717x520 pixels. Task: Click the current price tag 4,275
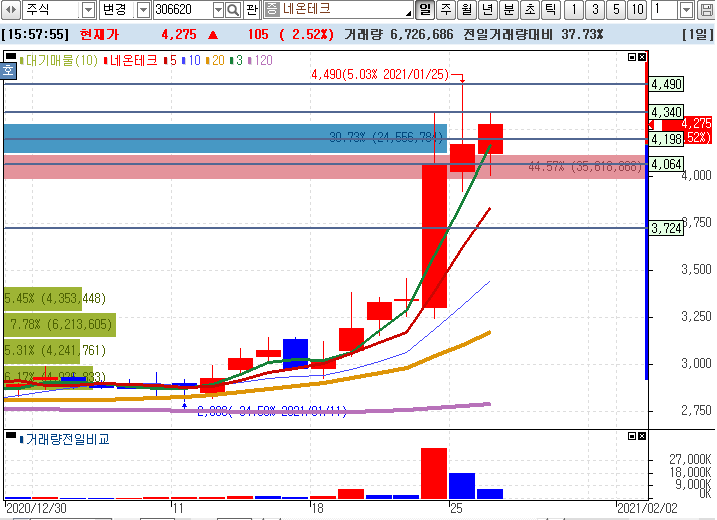point(696,123)
